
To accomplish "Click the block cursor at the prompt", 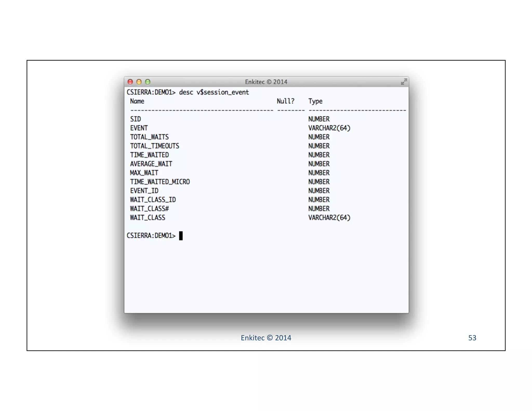I will (x=181, y=236).
